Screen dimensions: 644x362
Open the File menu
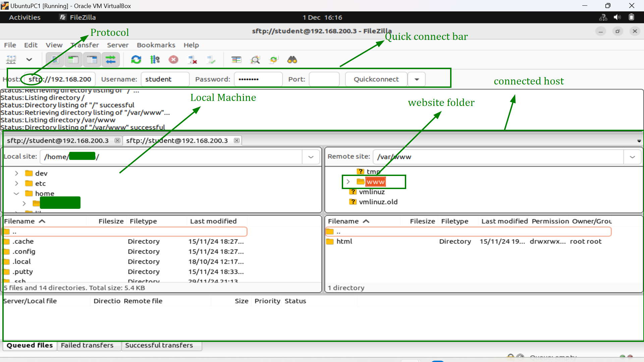[10, 45]
